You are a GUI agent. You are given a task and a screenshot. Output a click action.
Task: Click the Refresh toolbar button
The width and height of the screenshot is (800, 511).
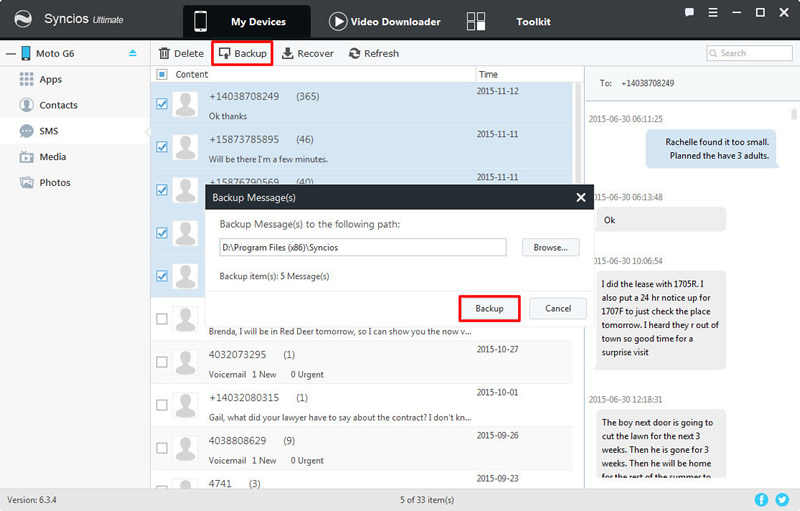point(374,53)
